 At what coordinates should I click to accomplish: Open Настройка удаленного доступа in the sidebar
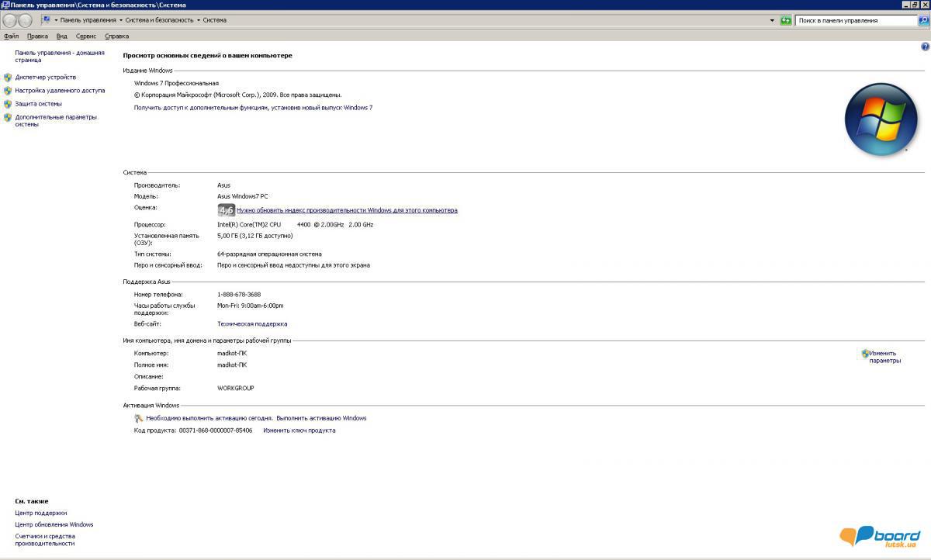tap(60, 91)
